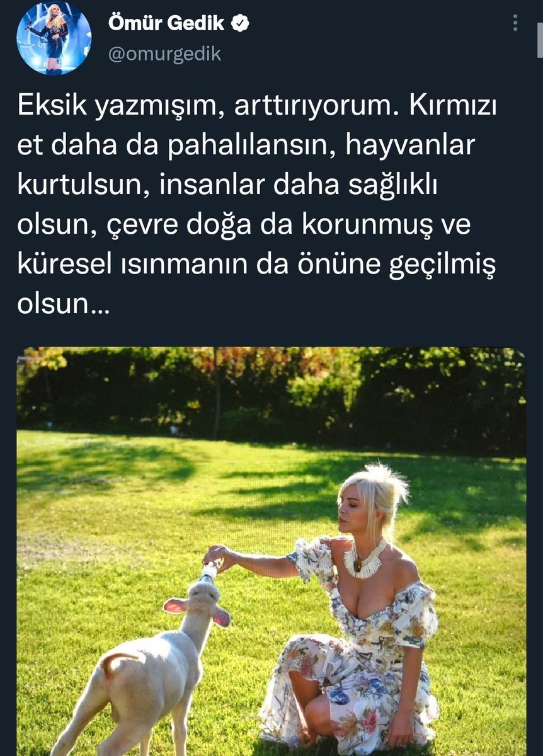Click the final "olsun..." line of the tweet
543x756 pixels.
(63, 304)
